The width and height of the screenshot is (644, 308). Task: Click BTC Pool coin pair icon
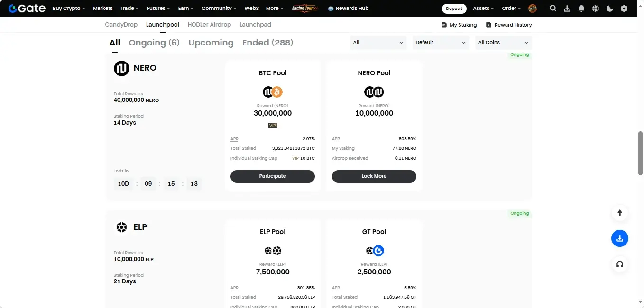pyautogui.click(x=273, y=92)
